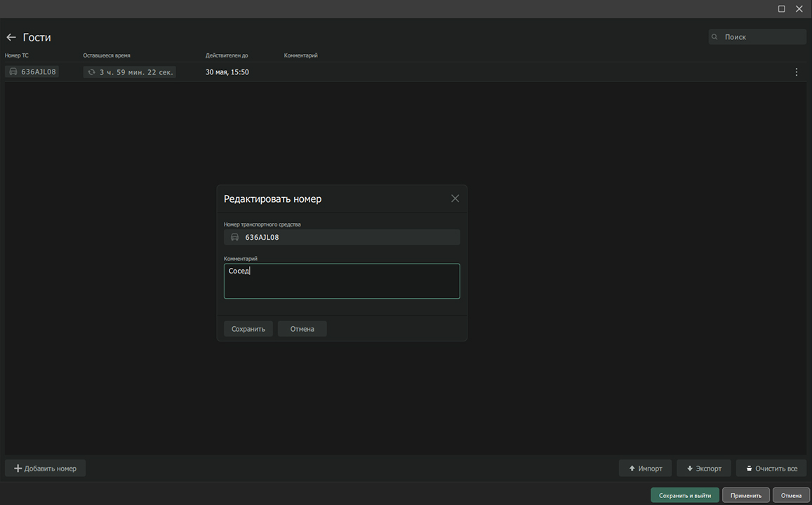Click the Экспорт button

pyautogui.click(x=704, y=469)
